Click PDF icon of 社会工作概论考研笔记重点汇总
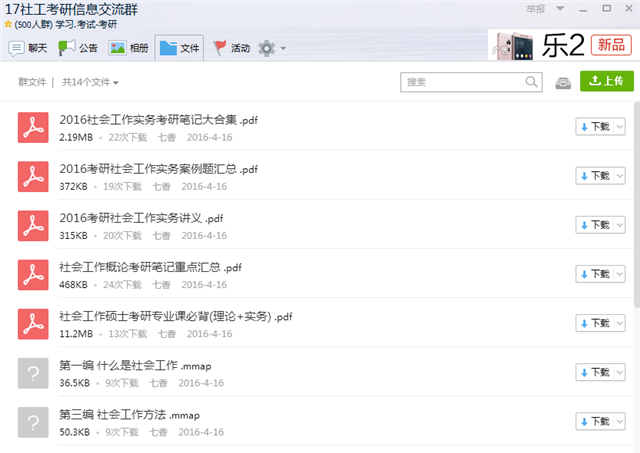This screenshot has width=640, height=453. pos(34,275)
